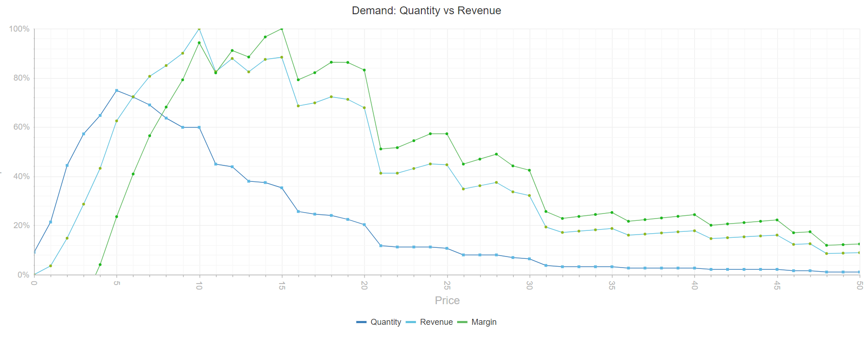Toggle the Revenue series in the legend
The width and height of the screenshot is (868, 339).
coord(429,322)
